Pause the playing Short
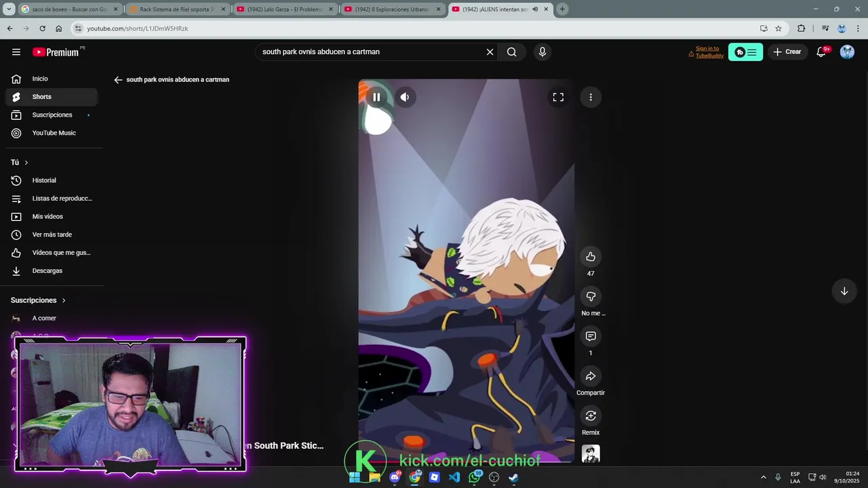Screen dimensions: 868x488 [x=376, y=98]
